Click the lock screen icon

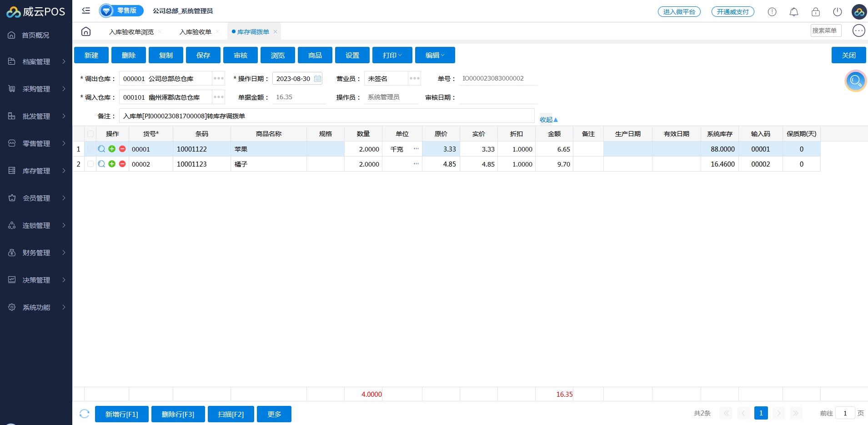click(815, 12)
